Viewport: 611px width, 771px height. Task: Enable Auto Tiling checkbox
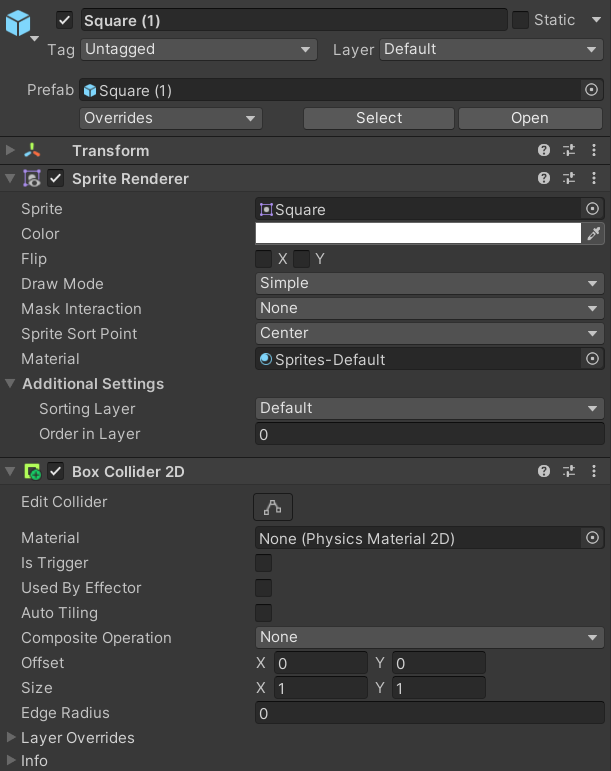pyautogui.click(x=263, y=613)
